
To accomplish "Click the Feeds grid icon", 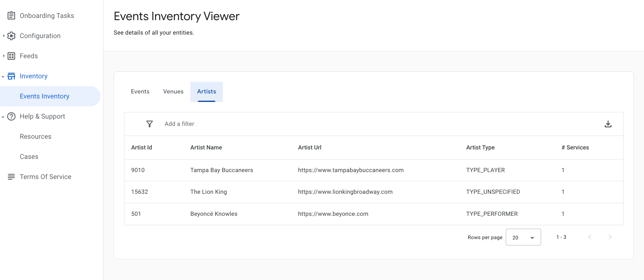I will coord(11,56).
